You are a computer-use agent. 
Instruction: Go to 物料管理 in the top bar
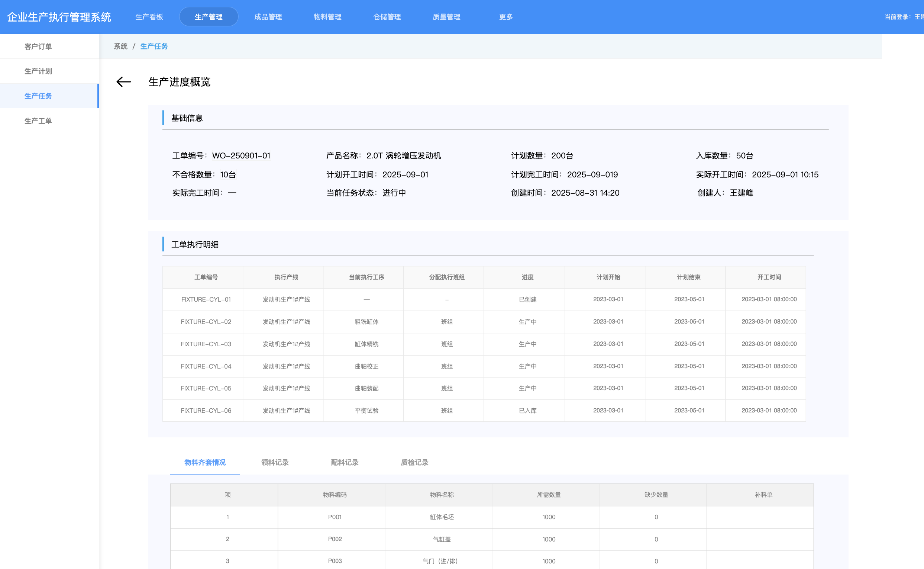tap(327, 17)
